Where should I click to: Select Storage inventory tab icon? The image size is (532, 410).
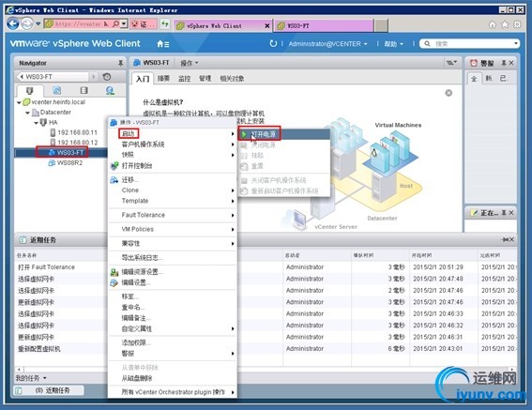pos(84,90)
